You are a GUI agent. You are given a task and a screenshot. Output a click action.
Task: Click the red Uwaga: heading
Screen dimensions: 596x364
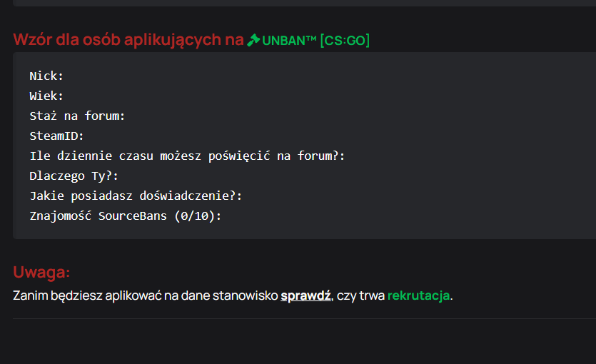coord(41,272)
